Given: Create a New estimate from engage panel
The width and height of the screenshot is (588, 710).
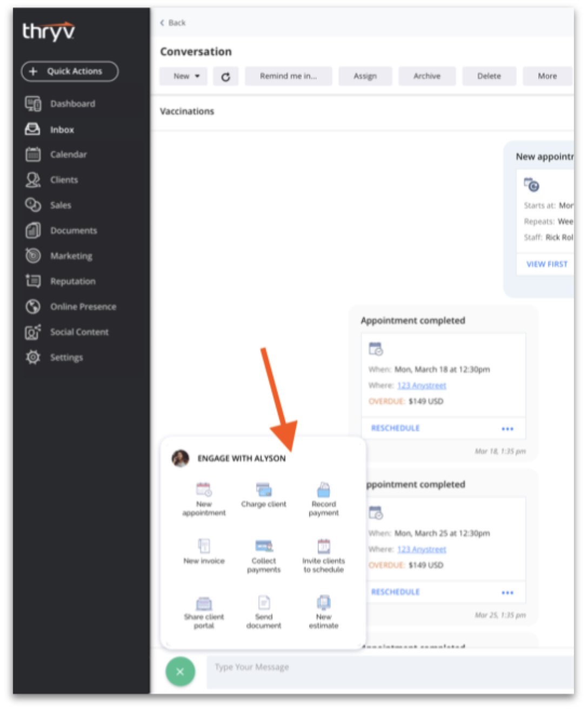Looking at the screenshot, I should click(324, 612).
